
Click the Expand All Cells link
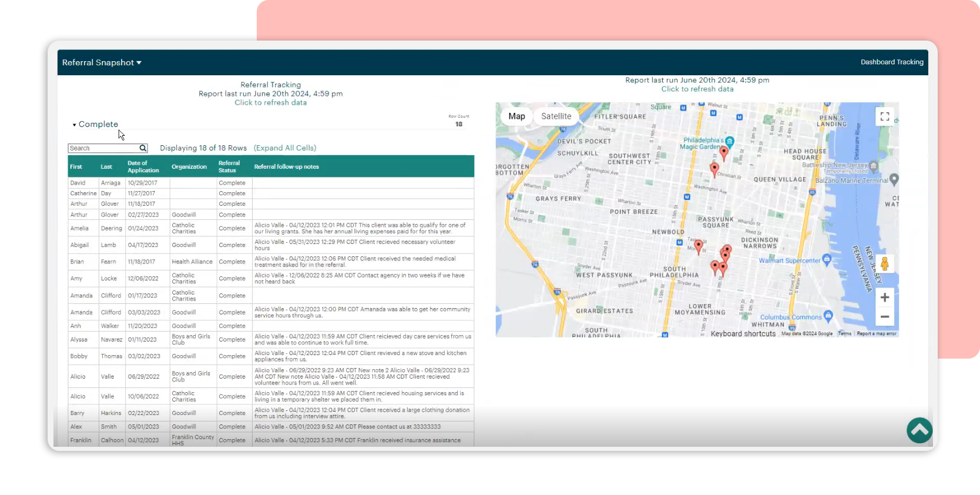(x=285, y=148)
